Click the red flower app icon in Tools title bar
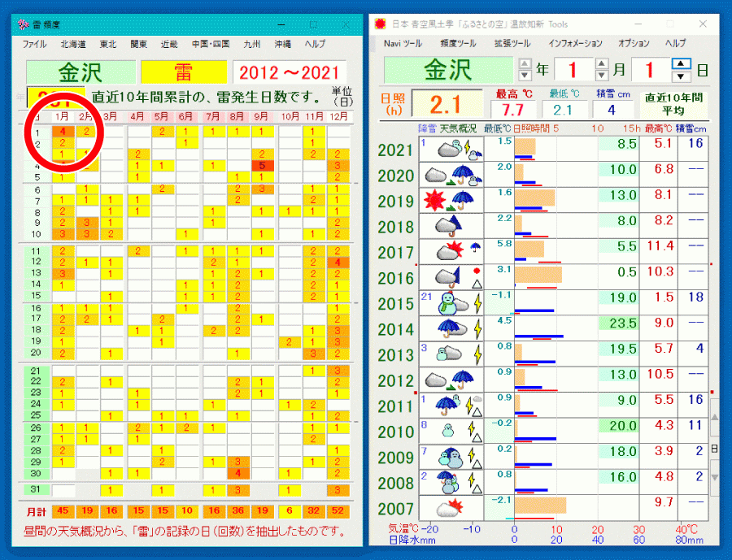 [379, 24]
